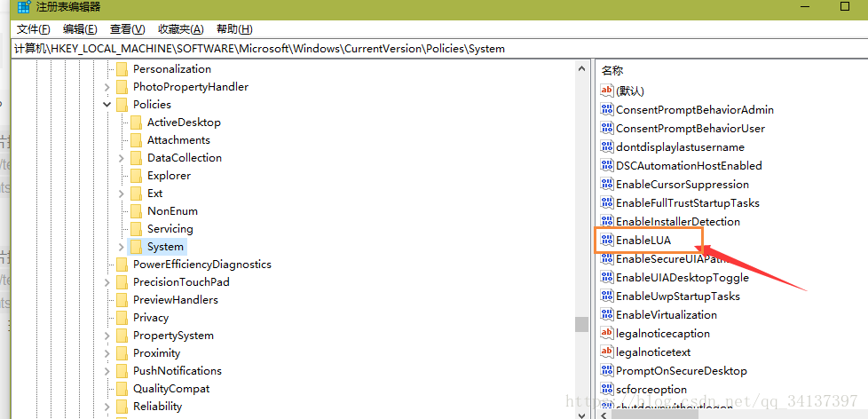This screenshot has height=419, width=868.
Task: Expand the PhotoPropertyHandler tree node
Action: pyautogui.click(x=107, y=87)
